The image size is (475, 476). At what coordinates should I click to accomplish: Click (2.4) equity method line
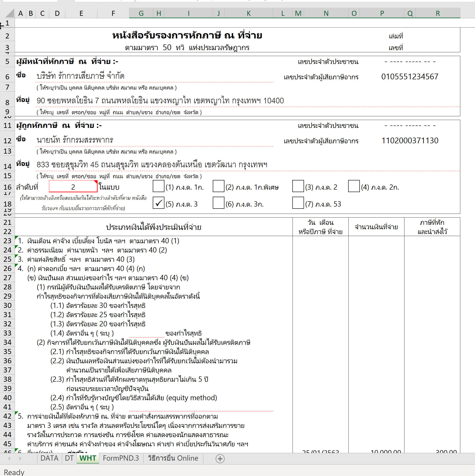[134, 398]
